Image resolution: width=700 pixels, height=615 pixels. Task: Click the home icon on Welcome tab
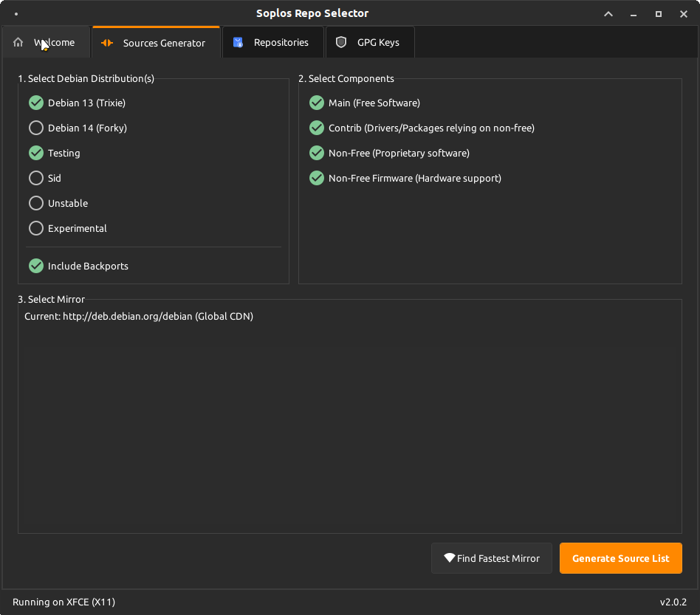tap(18, 42)
